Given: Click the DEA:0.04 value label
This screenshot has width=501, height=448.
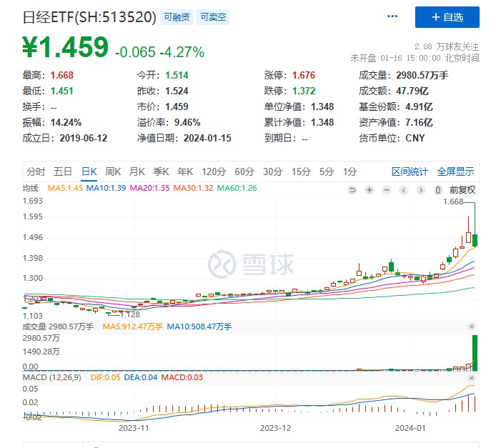Looking at the screenshot, I should pos(141,377).
